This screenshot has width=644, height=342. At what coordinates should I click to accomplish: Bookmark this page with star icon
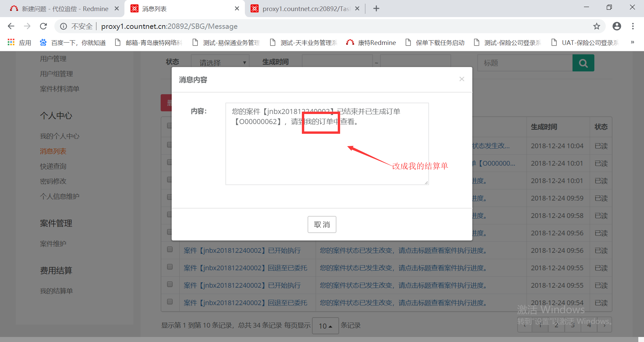[x=596, y=26]
